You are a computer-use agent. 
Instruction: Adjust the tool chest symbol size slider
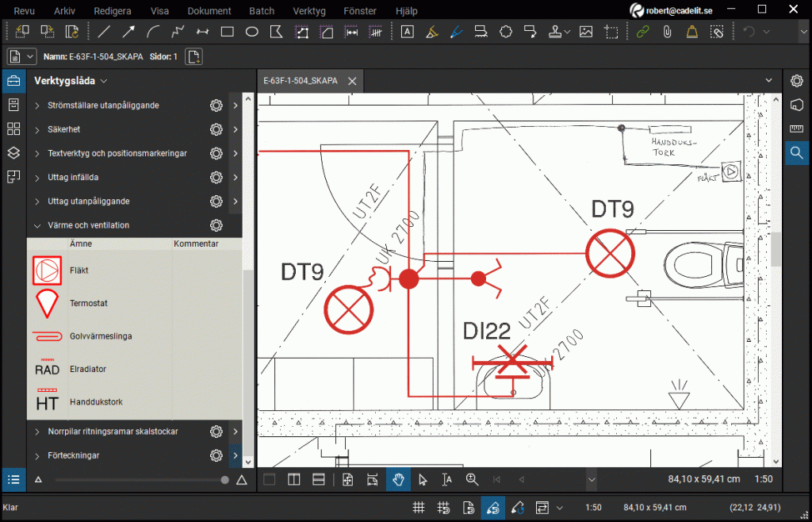click(x=225, y=480)
